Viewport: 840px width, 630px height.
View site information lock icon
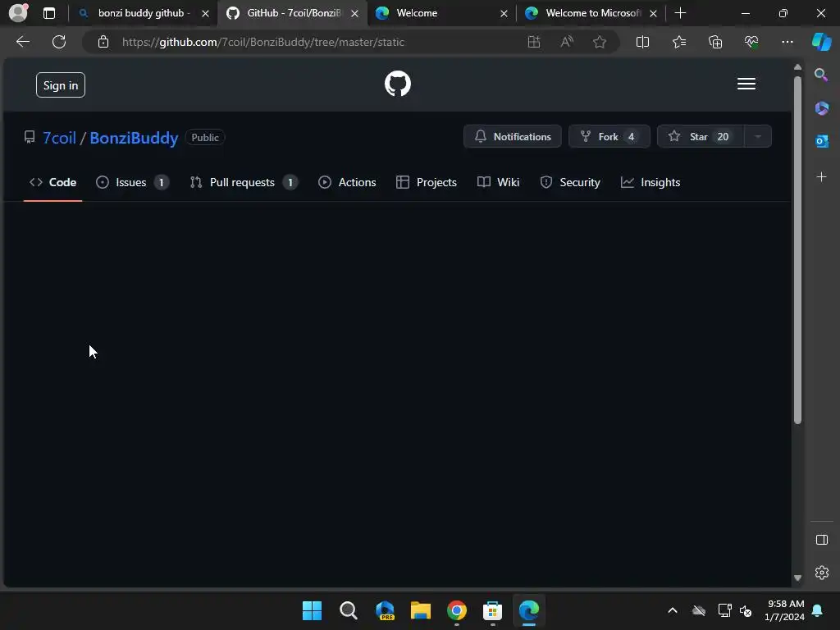(x=103, y=42)
